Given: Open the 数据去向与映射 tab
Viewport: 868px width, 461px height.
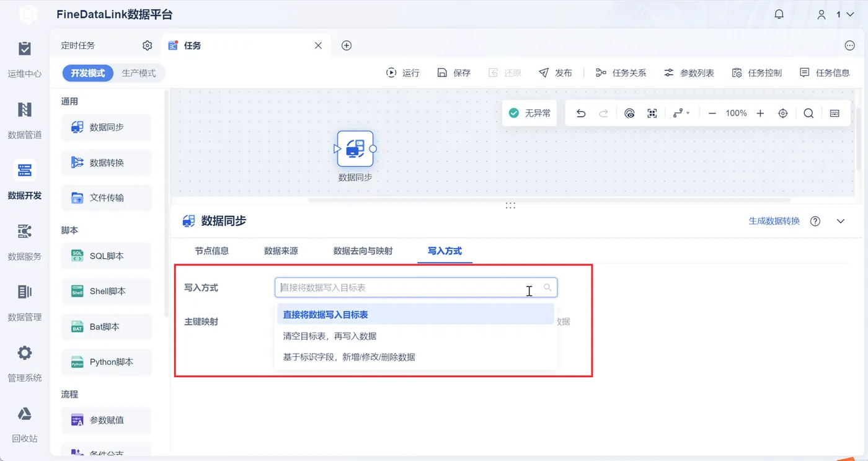Looking at the screenshot, I should tap(363, 251).
